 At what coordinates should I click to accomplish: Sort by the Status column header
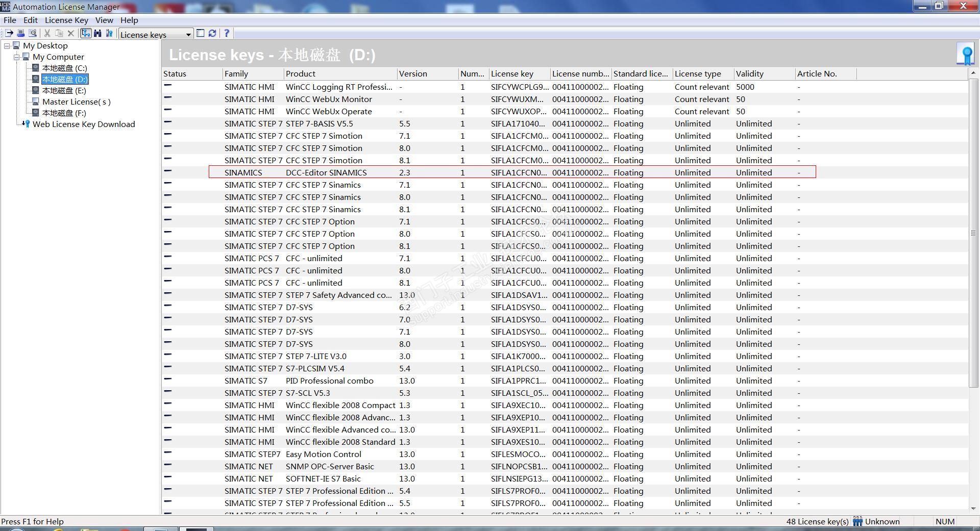(x=192, y=73)
